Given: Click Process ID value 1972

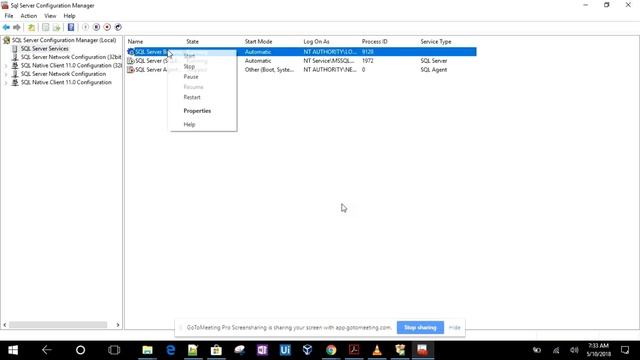Looking at the screenshot, I should [x=367, y=61].
